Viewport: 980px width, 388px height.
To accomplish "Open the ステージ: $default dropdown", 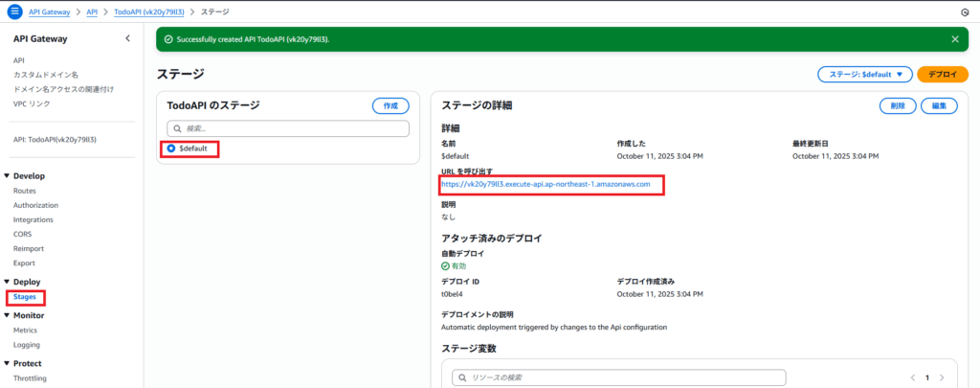I will 864,74.
